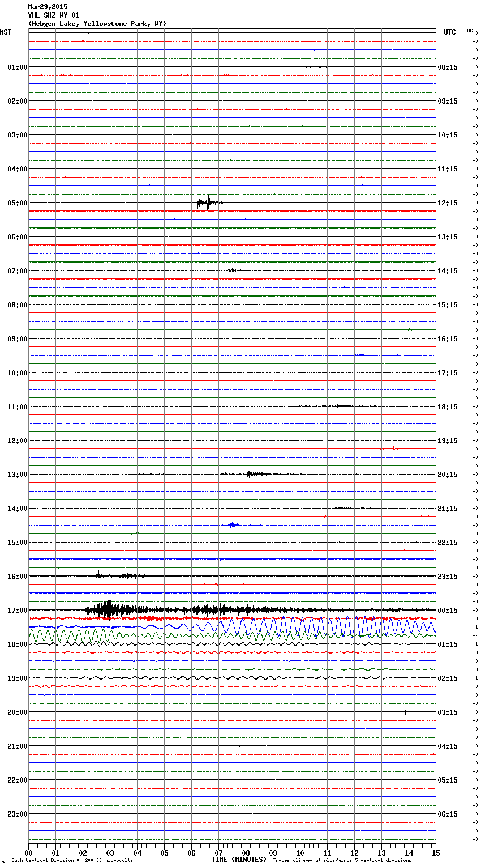The height and width of the screenshot is (868, 481).
Task: Click the 17:00 MST row label
Action: pyautogui.click(x=17, y=611)
